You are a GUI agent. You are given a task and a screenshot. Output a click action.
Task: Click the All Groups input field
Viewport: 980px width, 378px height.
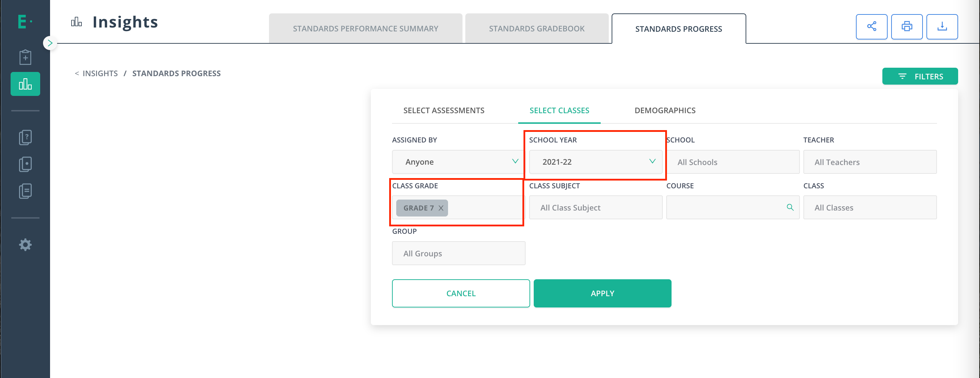(458, 253)
